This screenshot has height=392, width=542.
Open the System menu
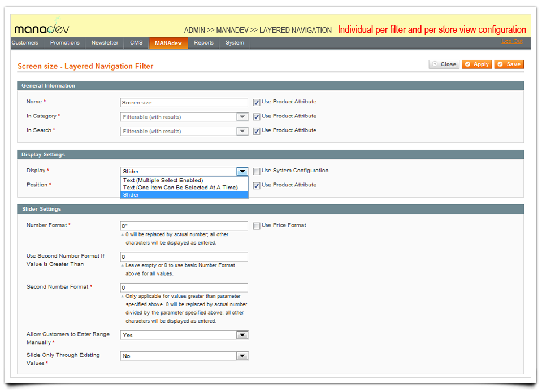coord(235,43)
